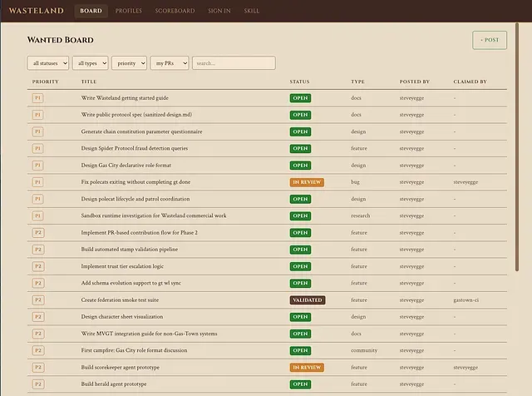The height and width of the screenshot is (396, 532).
Task: Expand the 'all types' filter dropdown
Action: pyautogui.click(x=90, y=63)
